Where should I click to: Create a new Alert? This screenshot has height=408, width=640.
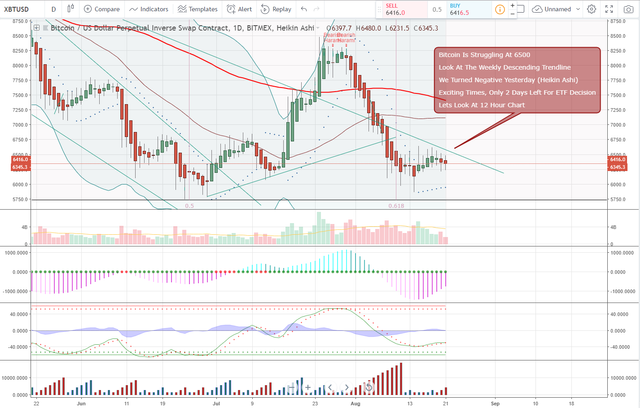click(240, 9)
